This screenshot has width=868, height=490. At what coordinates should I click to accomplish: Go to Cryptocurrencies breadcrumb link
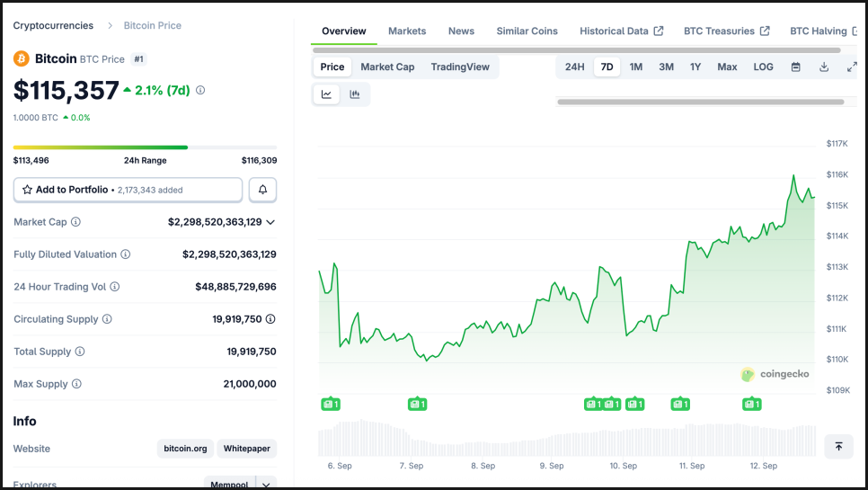[53, 25]
